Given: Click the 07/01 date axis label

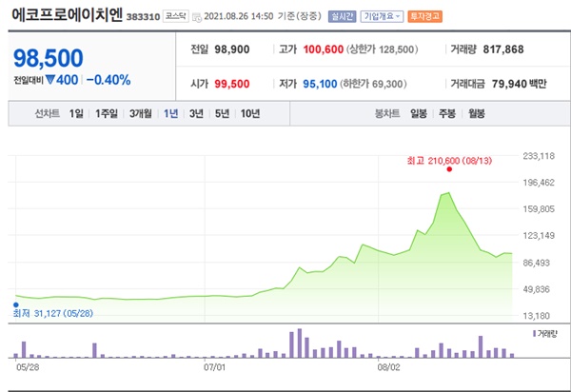Looking at the screenshot, I should click(x=214, y=367).
